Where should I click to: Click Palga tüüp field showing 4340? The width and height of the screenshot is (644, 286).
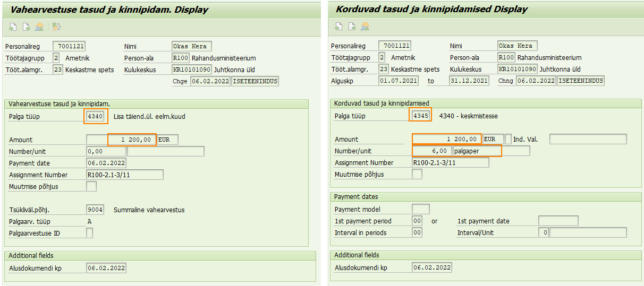[96, 116]
